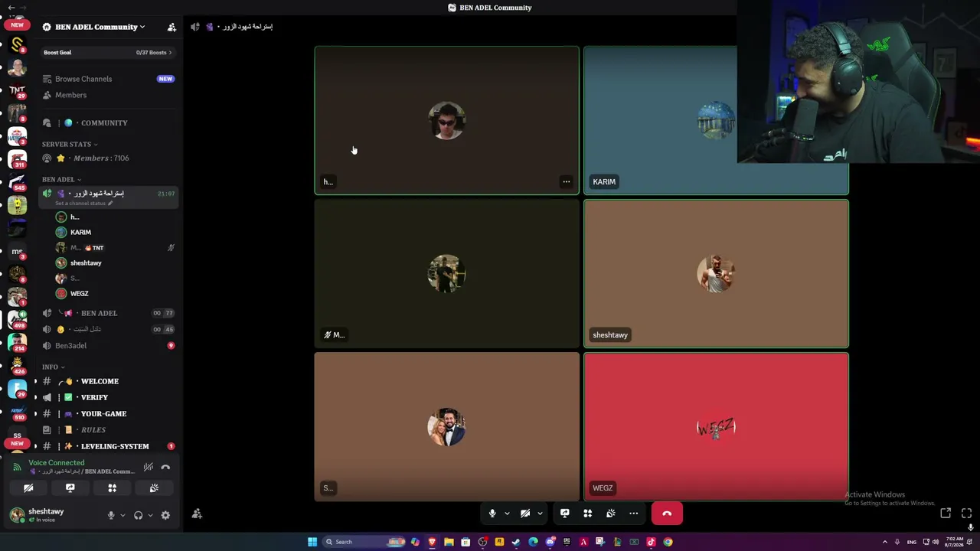Open input device options in user panel

click(x=122, y=515)
